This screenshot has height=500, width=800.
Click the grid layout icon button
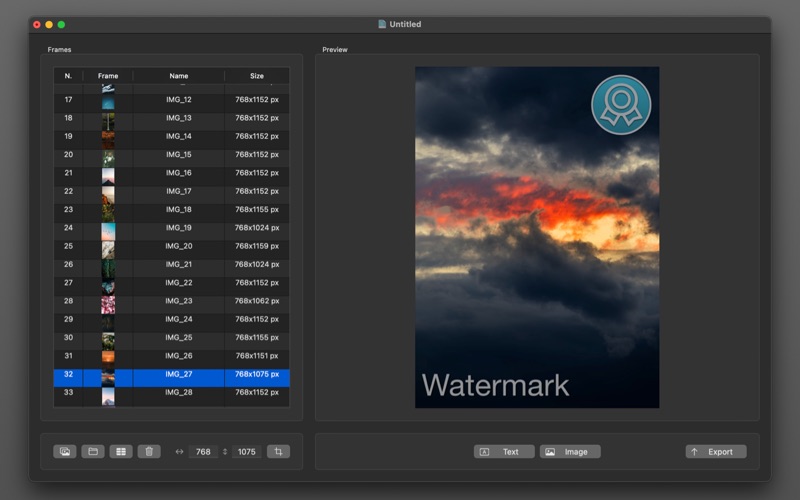point(121,452)
